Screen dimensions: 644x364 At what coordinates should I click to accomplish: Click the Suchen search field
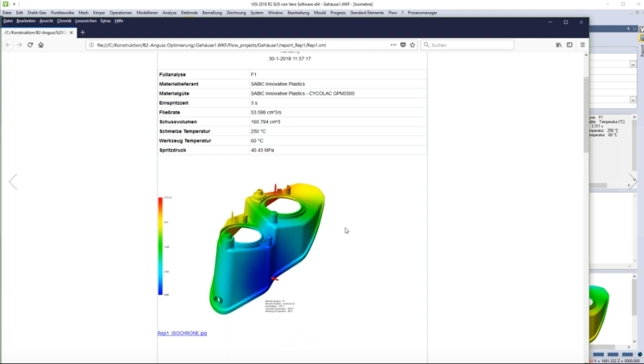tap(467, 45)
